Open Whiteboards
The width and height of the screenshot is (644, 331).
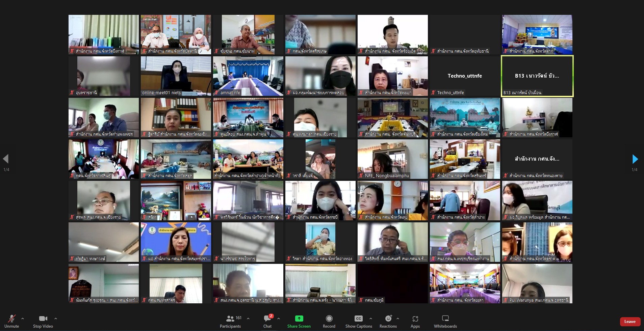point(445,321)
